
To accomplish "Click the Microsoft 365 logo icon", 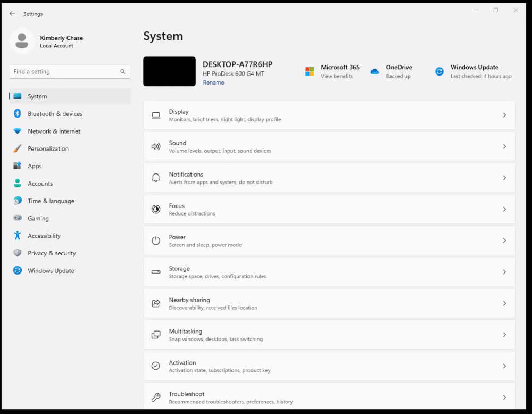I will click(310, 71).
